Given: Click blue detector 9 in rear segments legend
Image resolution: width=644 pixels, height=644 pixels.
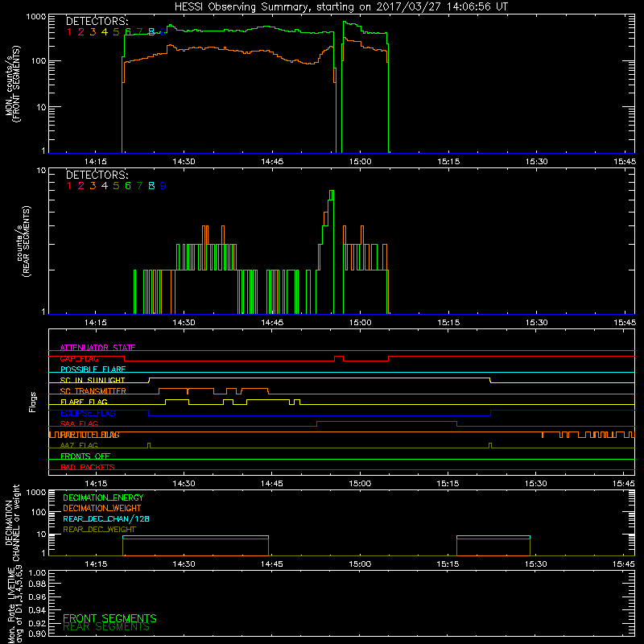Looking at the screenshot, I should pyautogui.click(x=163, y=186).
